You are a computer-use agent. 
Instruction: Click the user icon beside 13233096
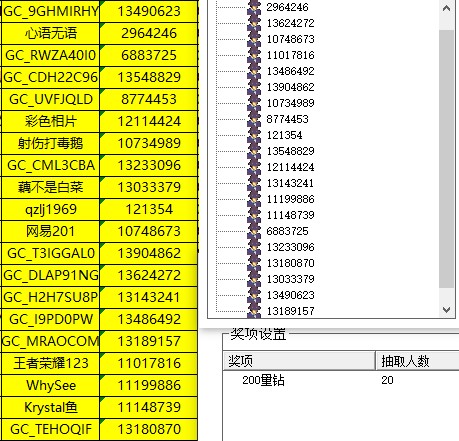(254, 247)
